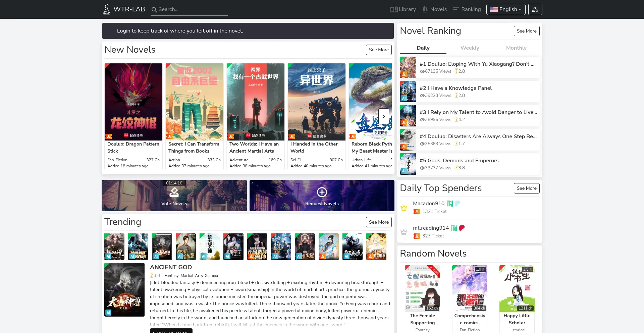This screenshot has height=333, width=644.
Task: Open the Novels navigation item
Action: click(434, 9)
